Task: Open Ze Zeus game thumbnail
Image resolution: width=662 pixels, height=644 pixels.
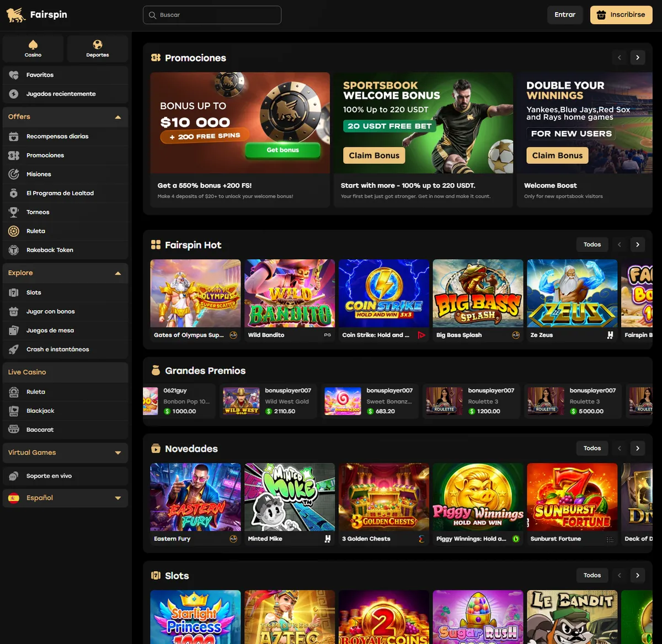Action: tap(572, 294)
